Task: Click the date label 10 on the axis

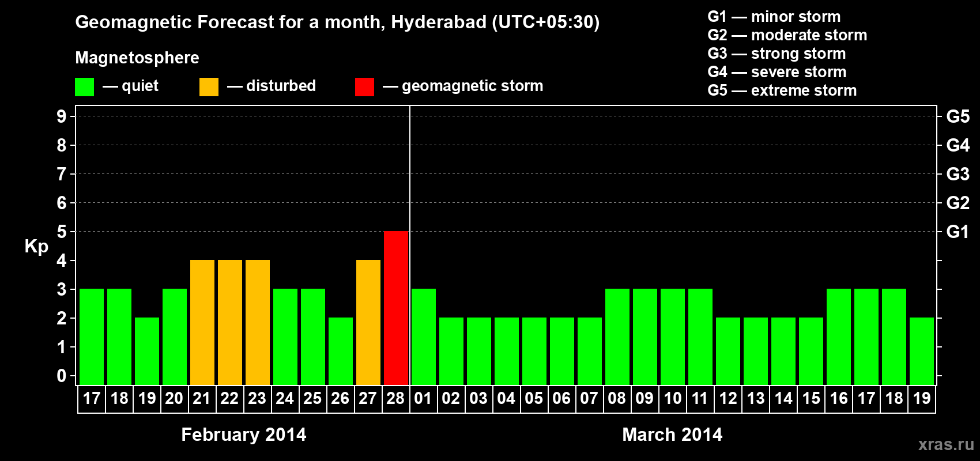Action: click(672, 398)
